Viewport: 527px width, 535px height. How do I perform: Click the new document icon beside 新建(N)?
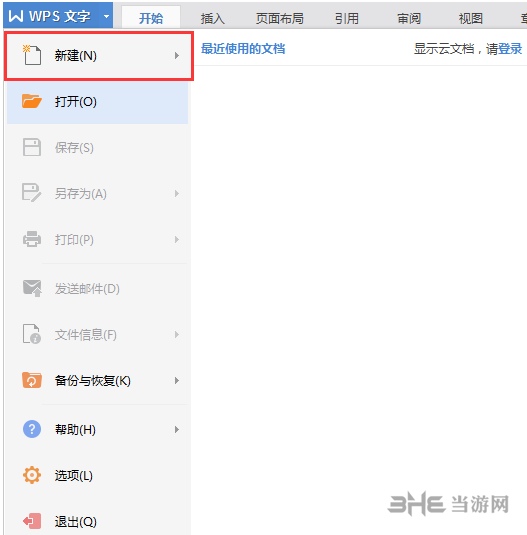[32, 55]
